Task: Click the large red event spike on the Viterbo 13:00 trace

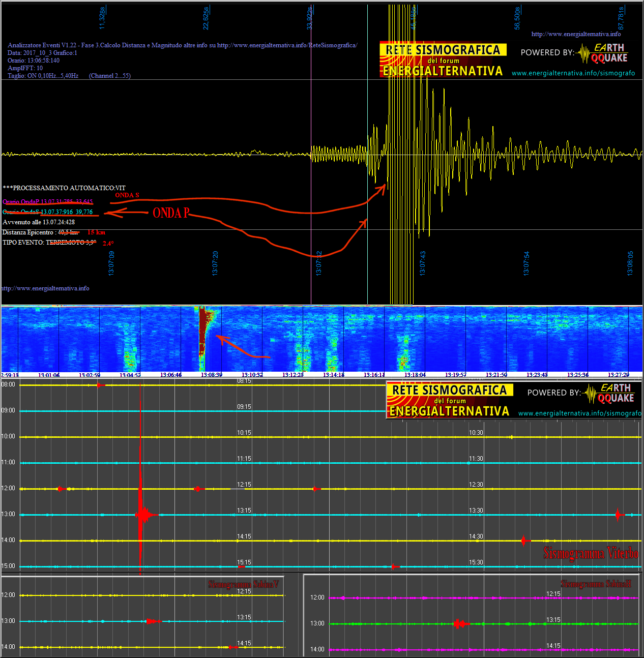Action: [x=141, y=515]
